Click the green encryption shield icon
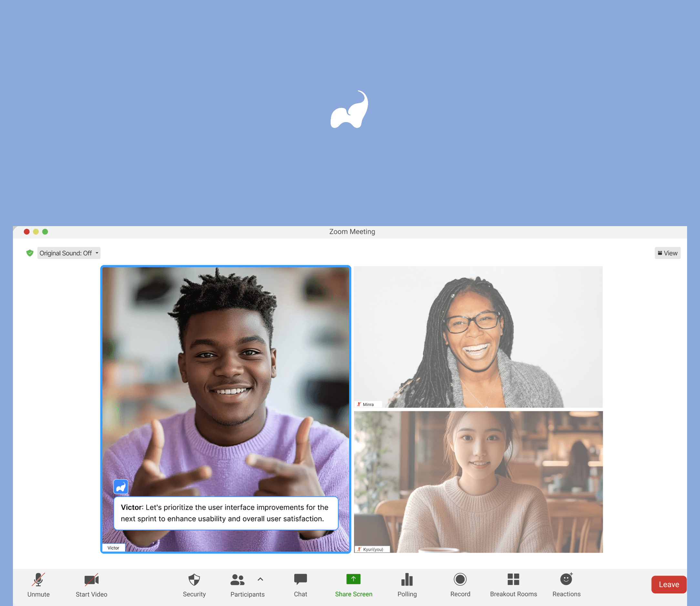 click(x=30, y=253)
